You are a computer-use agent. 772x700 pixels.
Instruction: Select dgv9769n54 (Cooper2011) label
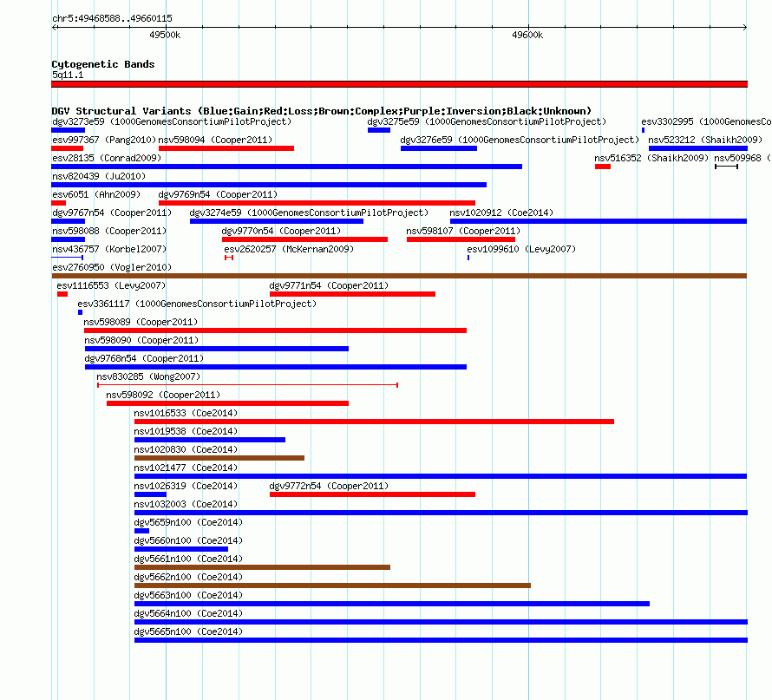pyautogui.click(x=218, y=194)
